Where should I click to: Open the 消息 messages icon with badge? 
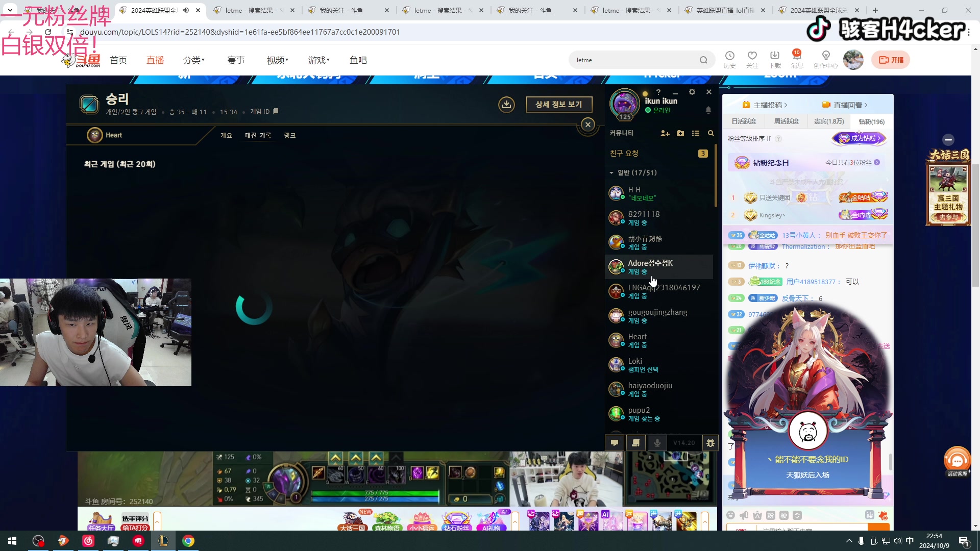coord(797,59)
